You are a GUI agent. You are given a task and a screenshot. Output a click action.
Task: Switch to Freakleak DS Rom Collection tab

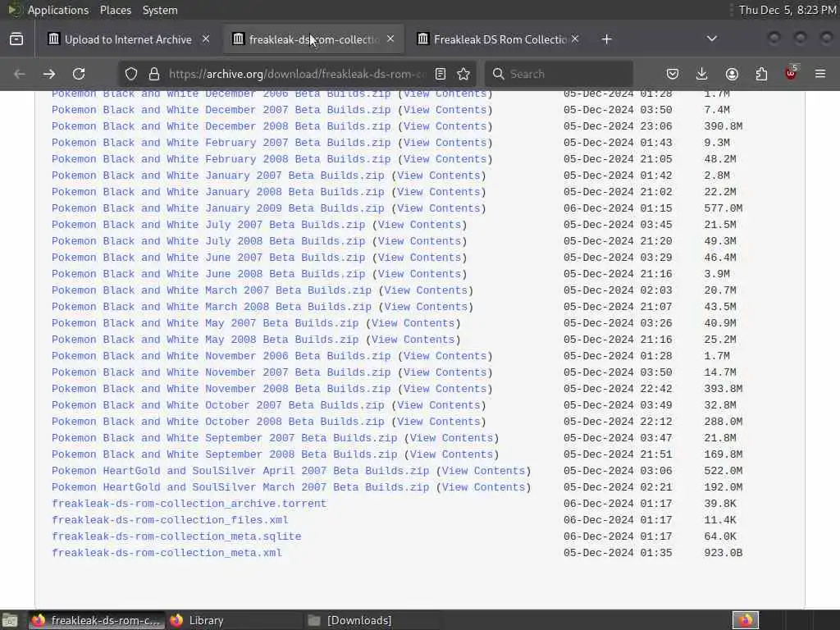point(498,39)
